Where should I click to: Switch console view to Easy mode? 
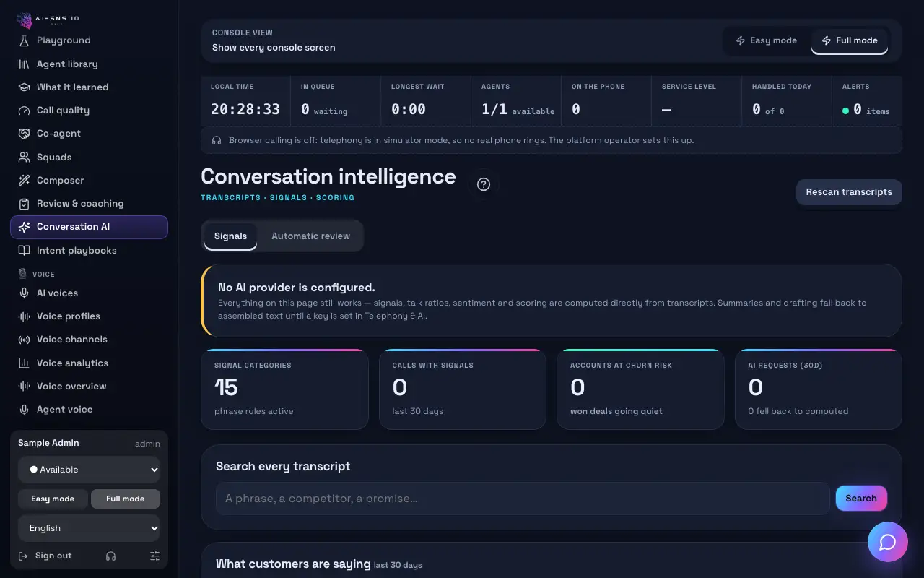pos(767,40)
